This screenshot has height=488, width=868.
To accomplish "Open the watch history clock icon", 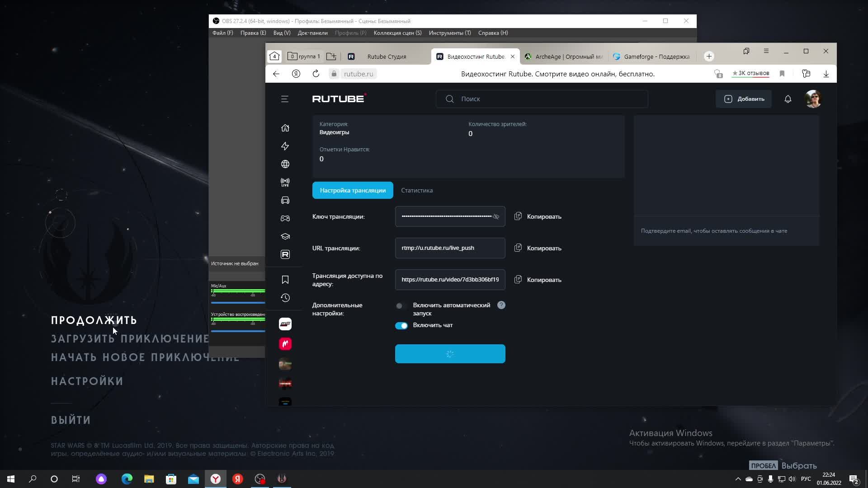I will 285,298.
